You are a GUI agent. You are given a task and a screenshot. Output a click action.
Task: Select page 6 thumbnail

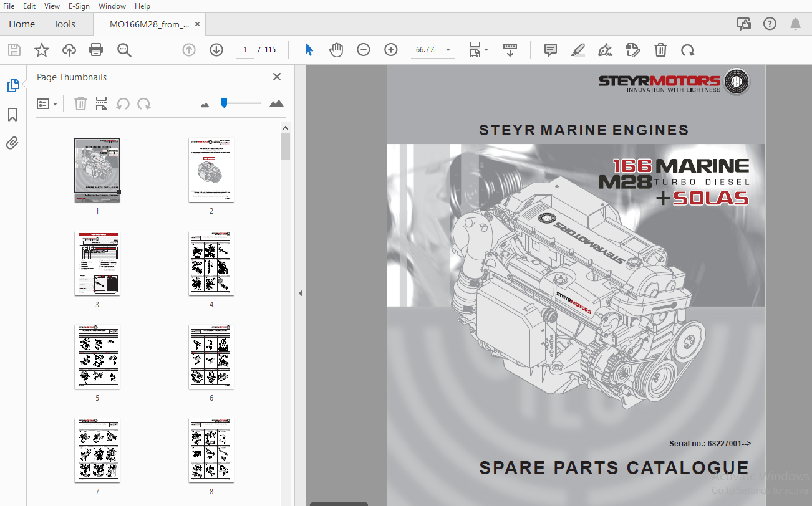tap(211, 356)
